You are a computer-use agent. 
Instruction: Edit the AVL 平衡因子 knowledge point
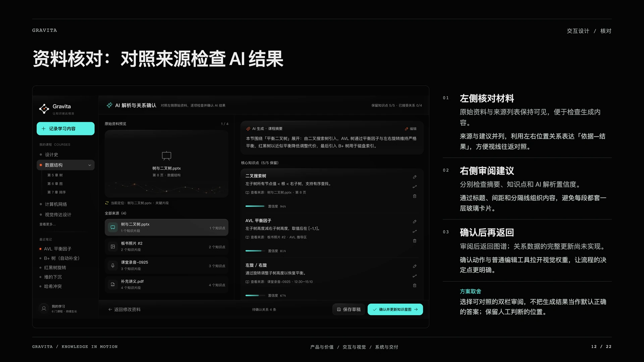point(415,222)
